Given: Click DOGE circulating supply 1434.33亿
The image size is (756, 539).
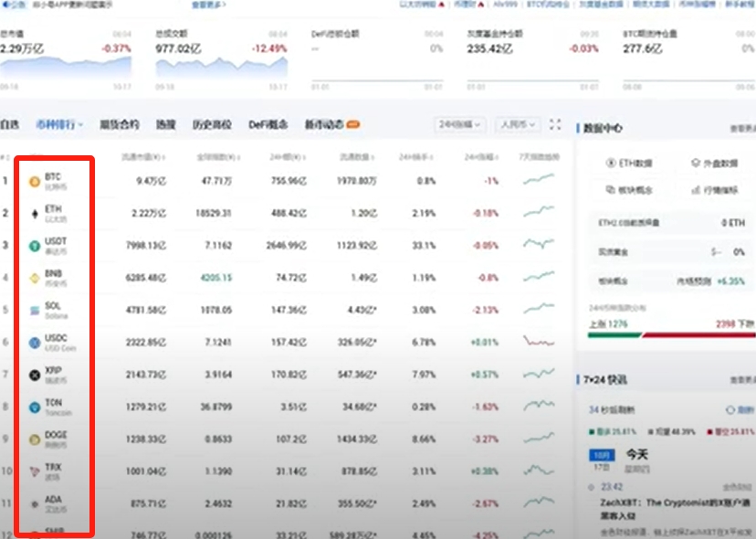Looking at the screenshot, I should click(x=357, y=439).
